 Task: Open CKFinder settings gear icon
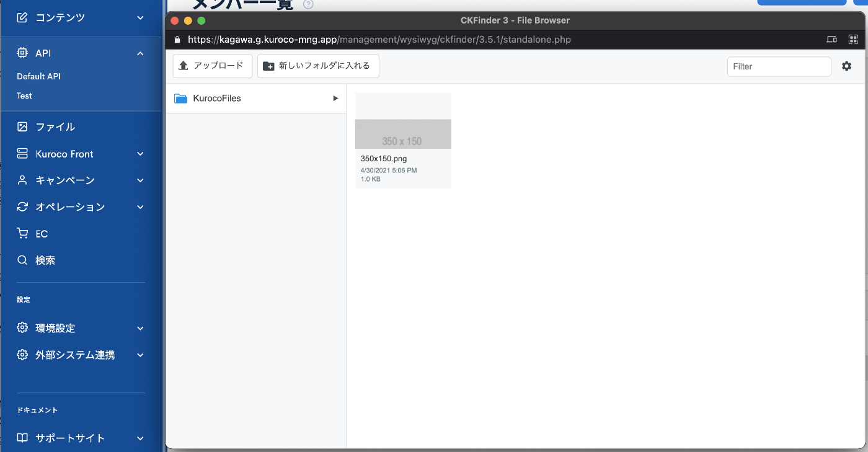(x=846, y=66)
